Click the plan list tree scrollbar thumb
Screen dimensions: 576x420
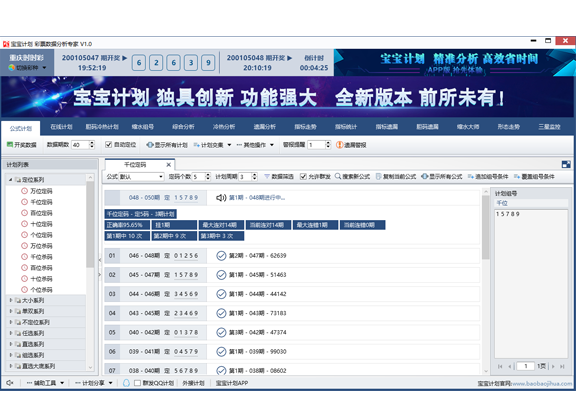tap(90, 224)
